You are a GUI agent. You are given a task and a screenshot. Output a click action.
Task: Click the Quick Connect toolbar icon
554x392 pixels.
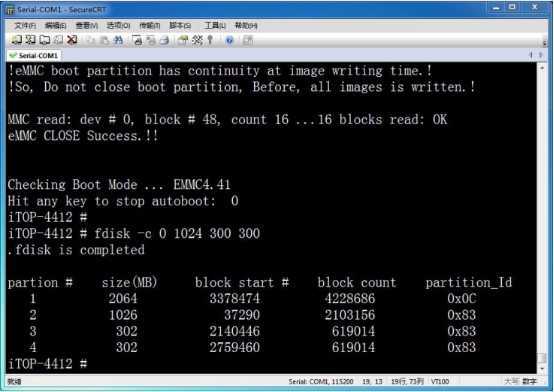pos(30,40)
